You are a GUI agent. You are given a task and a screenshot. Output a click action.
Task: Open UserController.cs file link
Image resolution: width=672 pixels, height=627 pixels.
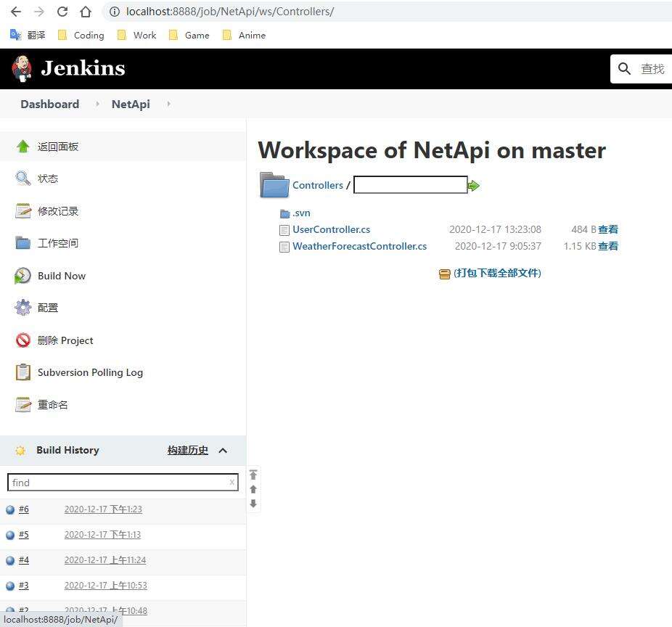coord(332,230)
